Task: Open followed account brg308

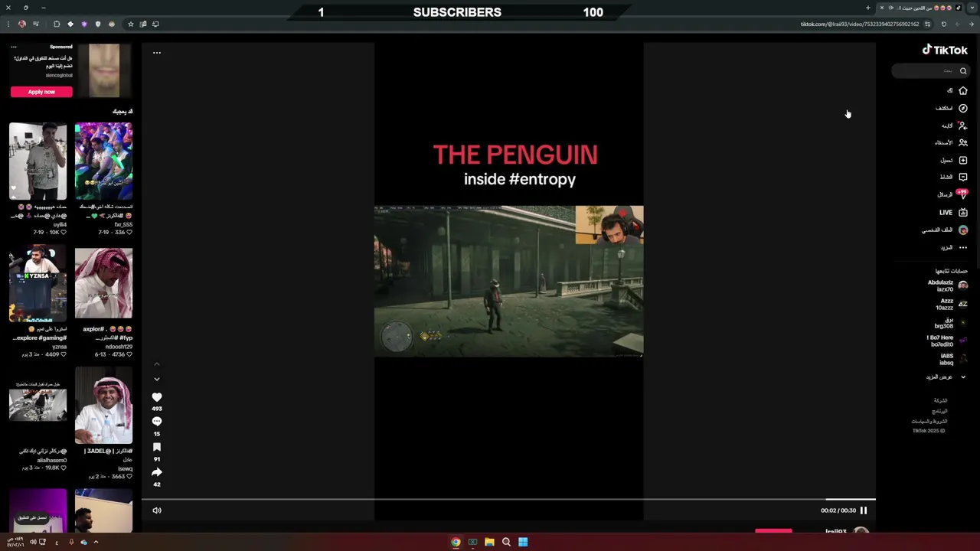Action: (x=951, y=322)
